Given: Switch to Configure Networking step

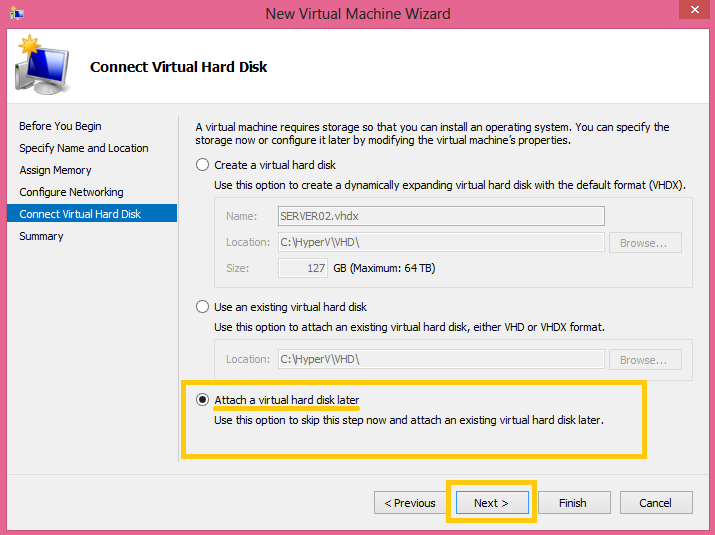Looking at the screenshot, I should [x=71, y=192].
